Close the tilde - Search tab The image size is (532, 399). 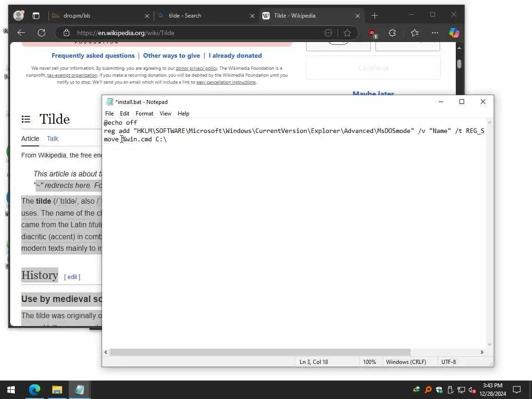tap(252, 16)
